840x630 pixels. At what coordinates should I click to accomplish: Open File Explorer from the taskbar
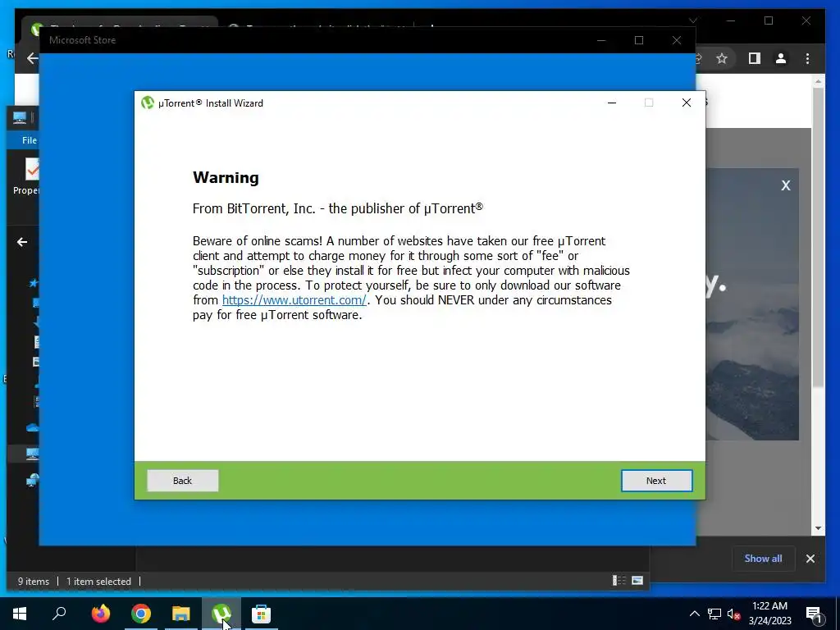pos(181,614)
